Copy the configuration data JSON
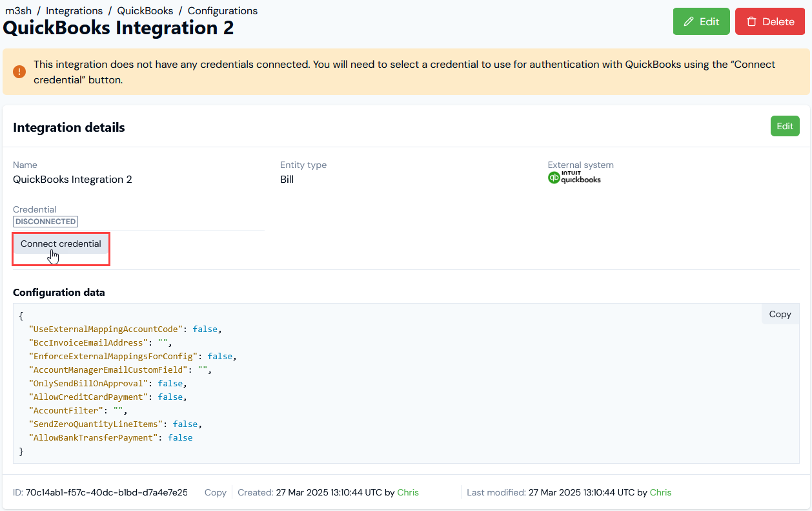The width and height of the screenshot is (812, 511). coord(780,314)
